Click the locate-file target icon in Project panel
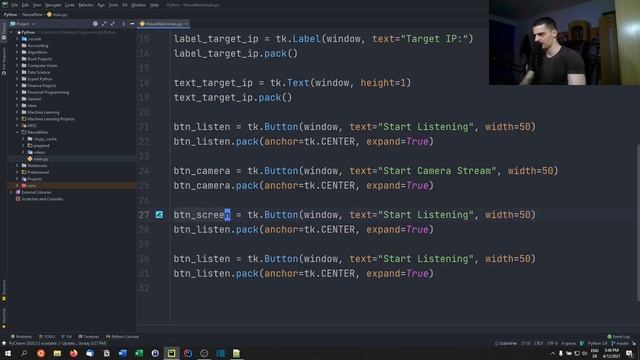The width and height of the screenshot is (640, 360). tap(95, 24)
